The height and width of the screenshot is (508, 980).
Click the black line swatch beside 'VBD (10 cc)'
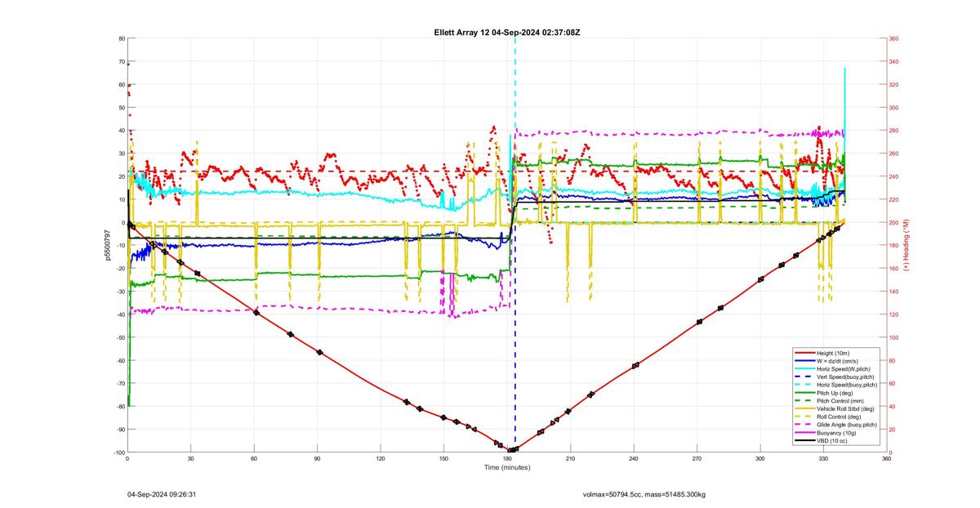pyautogui.click(x=804, y=441)
